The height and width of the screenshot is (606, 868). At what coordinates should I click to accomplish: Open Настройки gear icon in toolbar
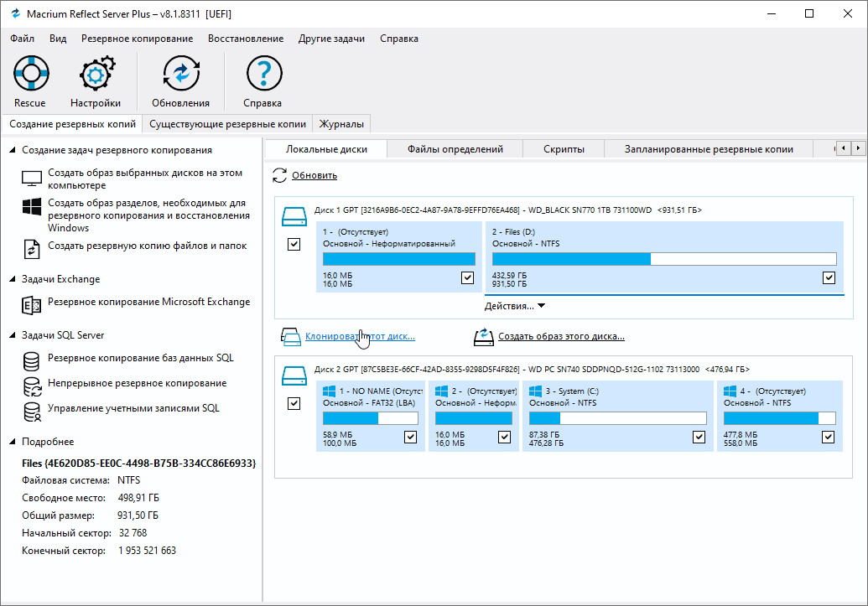[96, 73]
